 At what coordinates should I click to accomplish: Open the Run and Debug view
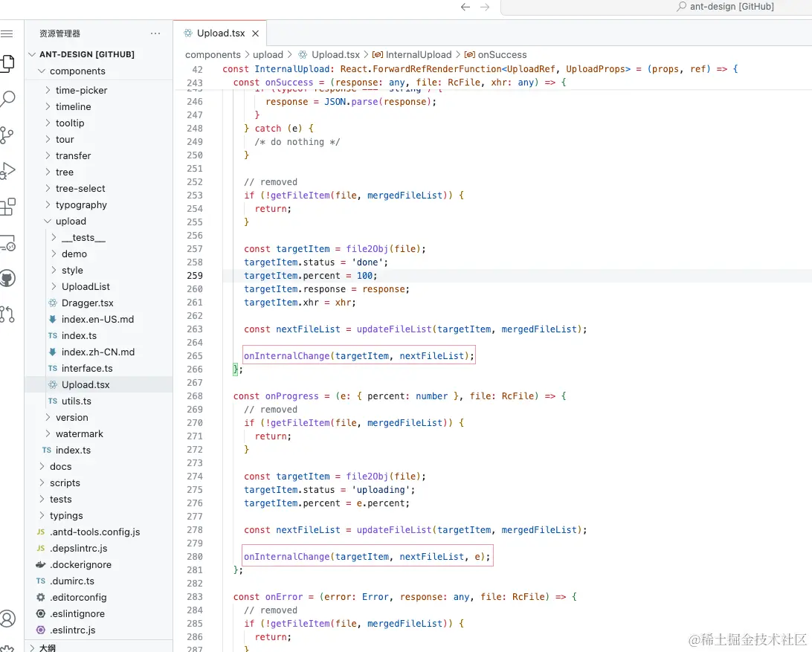coord(7,170)
